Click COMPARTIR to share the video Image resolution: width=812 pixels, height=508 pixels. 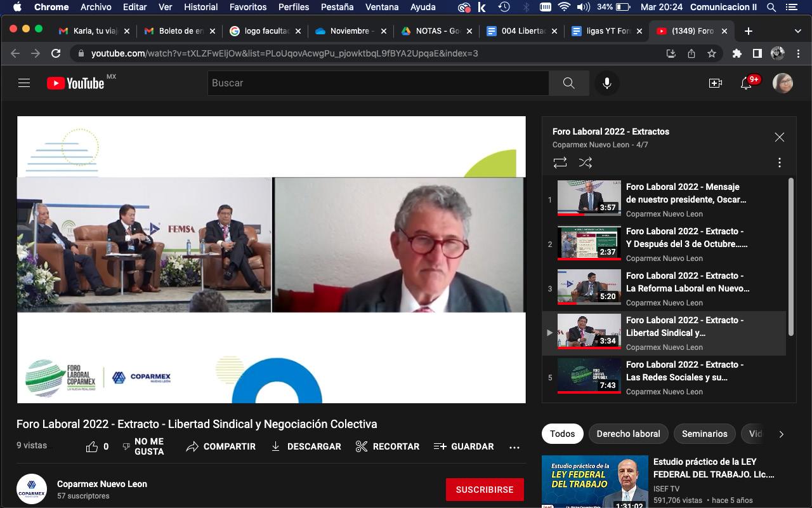[x=221, y=446]
